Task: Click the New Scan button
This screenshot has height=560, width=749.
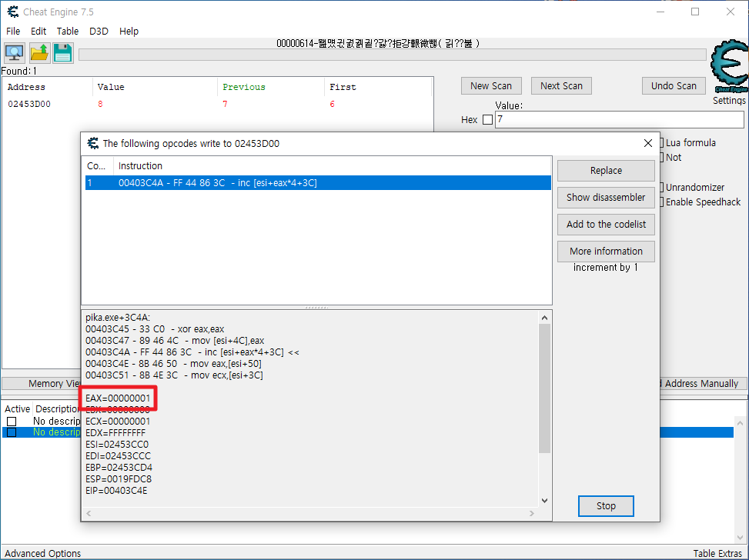Action: click(491, 86)
